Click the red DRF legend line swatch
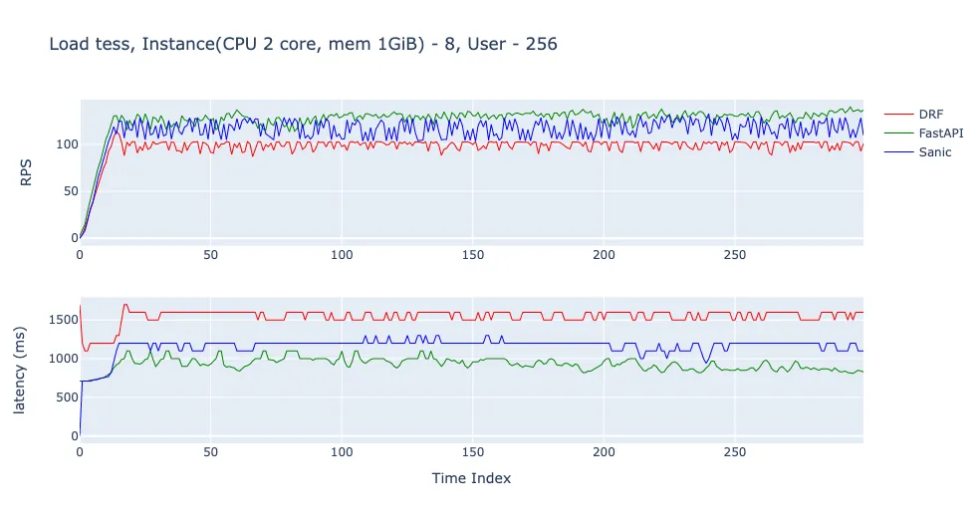Viewport: 980px width, 523px height. click(x=898, y=115)
